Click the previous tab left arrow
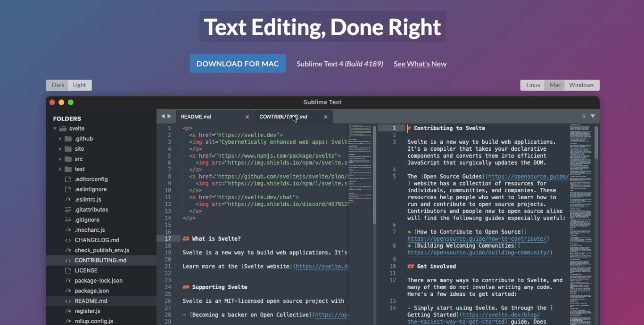 [163, 116]
